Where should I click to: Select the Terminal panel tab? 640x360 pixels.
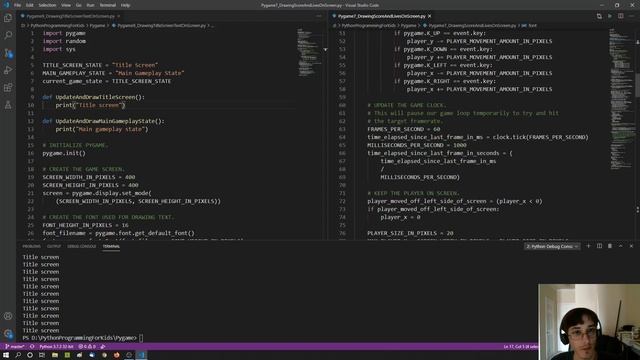(x=111, y=247)
